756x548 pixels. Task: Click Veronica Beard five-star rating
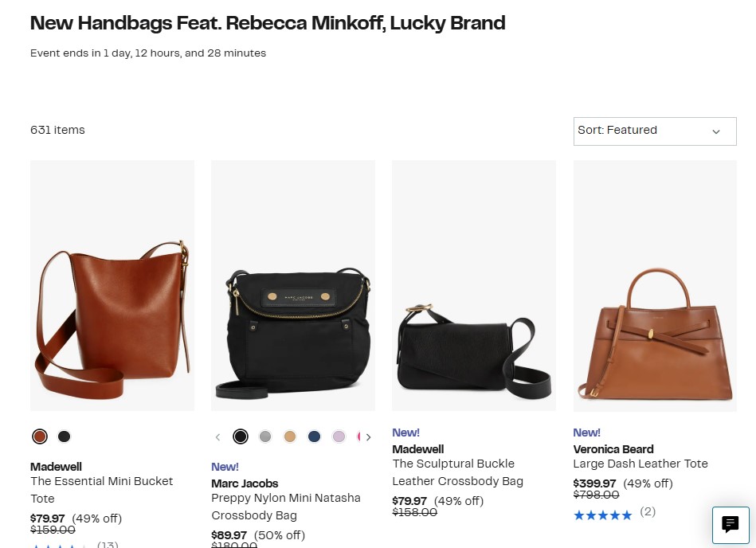coord(603,515)
